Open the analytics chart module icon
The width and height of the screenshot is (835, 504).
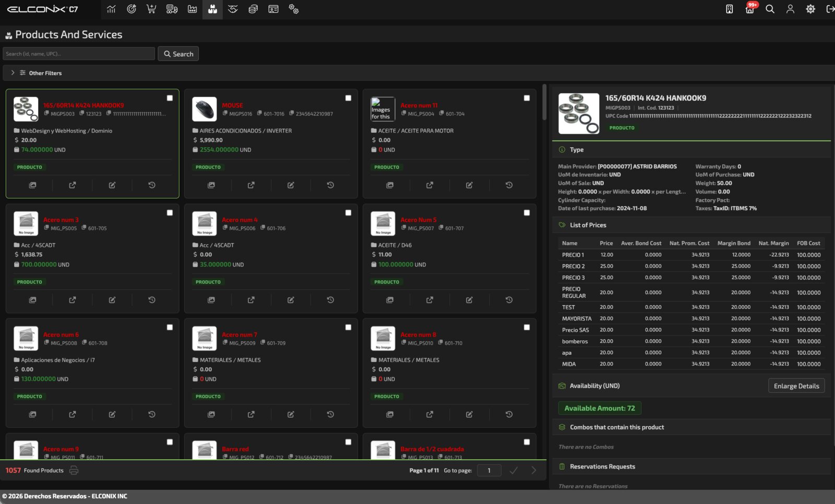coord(111,9)
